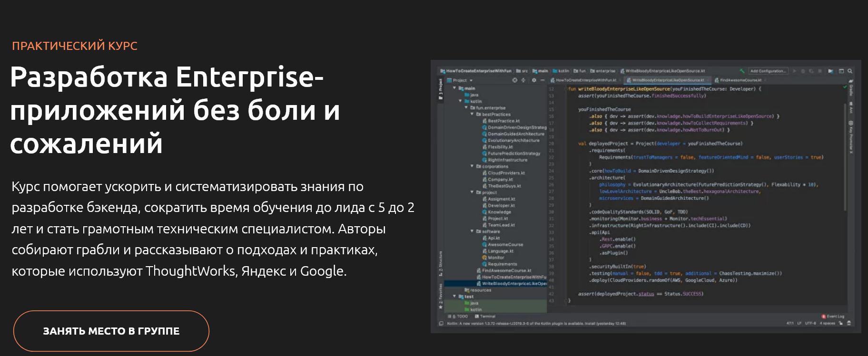
Task: Collapse the fun.enterprise package node
Action: [x=466, y=108]
